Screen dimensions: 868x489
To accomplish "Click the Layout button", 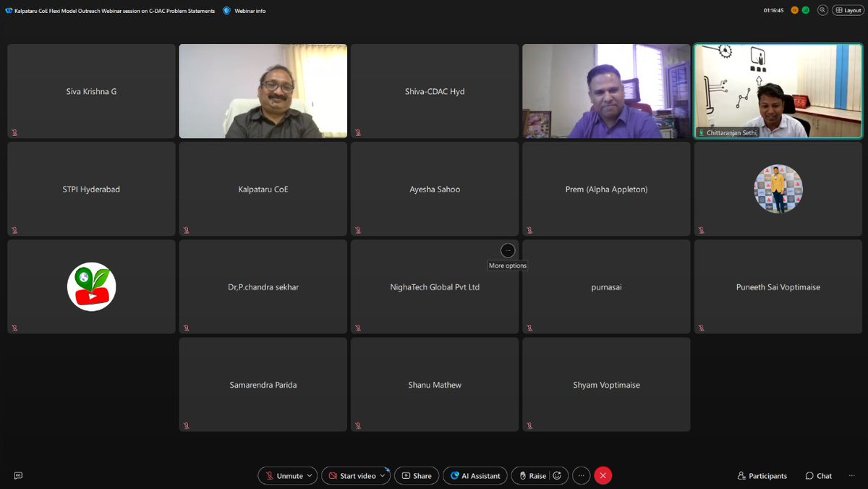I will [847, 10].
